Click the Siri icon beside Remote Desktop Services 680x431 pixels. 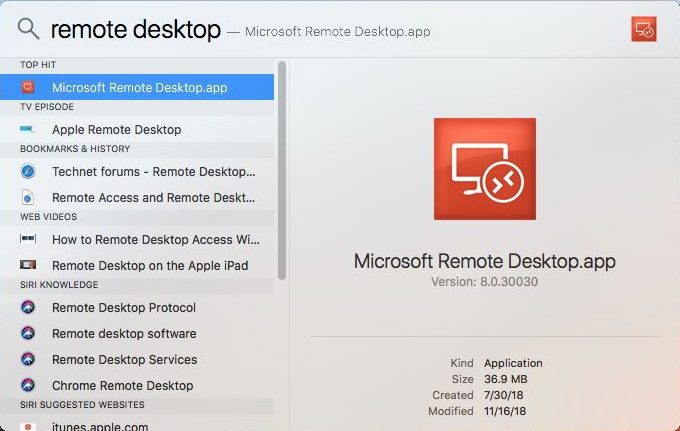(28, 359)
